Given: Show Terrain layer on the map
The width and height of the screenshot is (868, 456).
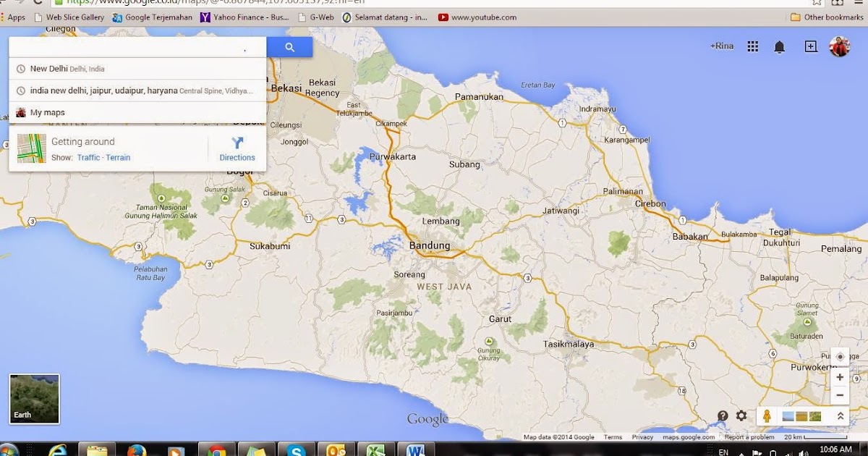Looking at the screenshot, I should (x=118, y=157).
